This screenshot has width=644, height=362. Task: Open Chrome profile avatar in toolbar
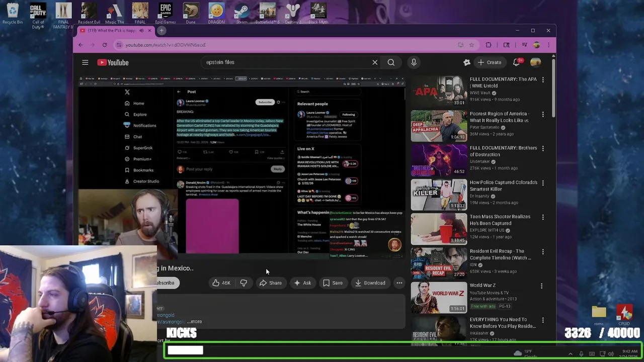pos(536,45)
